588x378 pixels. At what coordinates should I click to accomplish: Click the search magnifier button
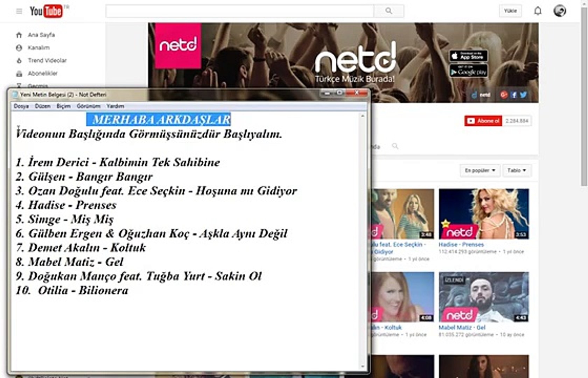tap(388, 11)
